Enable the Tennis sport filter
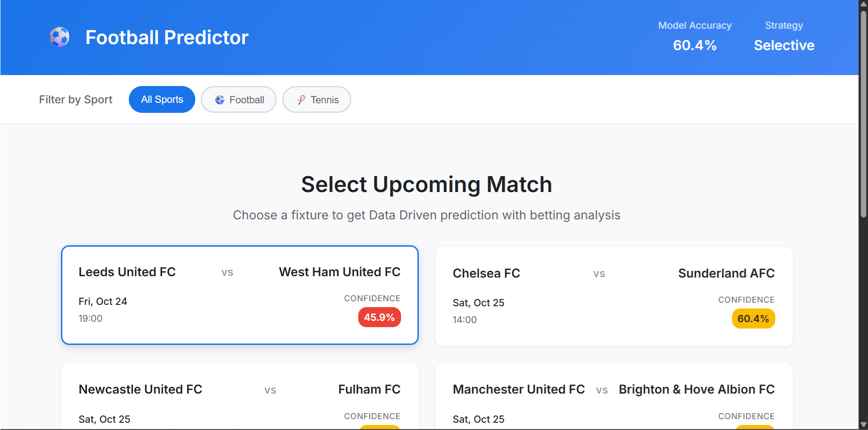868x430 pixels. click(x=316, y=99)
